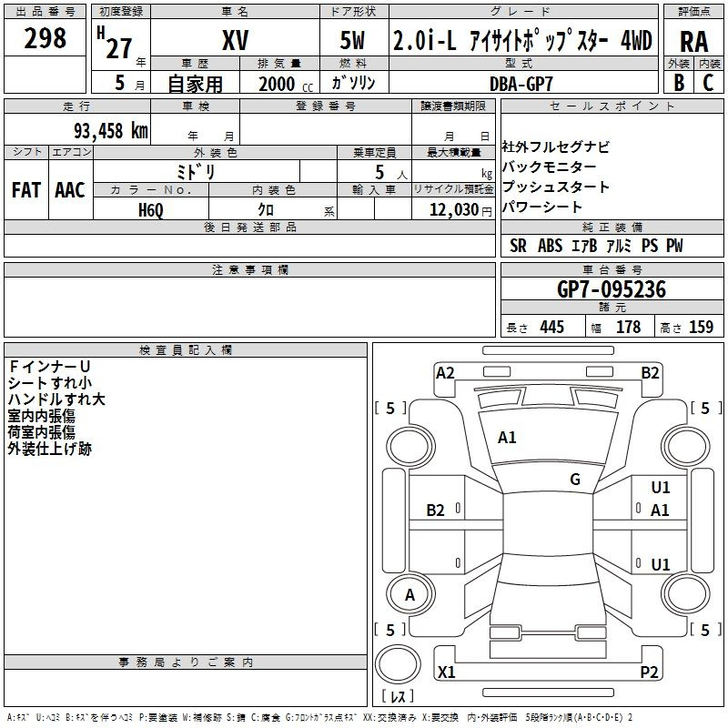Click アルミ in genuine equipment
Viewport: 728px width, 728px height.
tap(619, 246)
